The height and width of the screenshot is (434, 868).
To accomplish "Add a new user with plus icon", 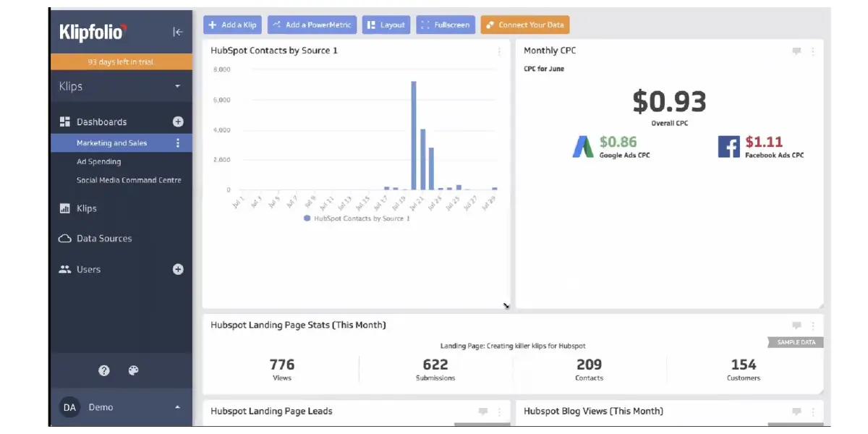I will click(178, 269).
